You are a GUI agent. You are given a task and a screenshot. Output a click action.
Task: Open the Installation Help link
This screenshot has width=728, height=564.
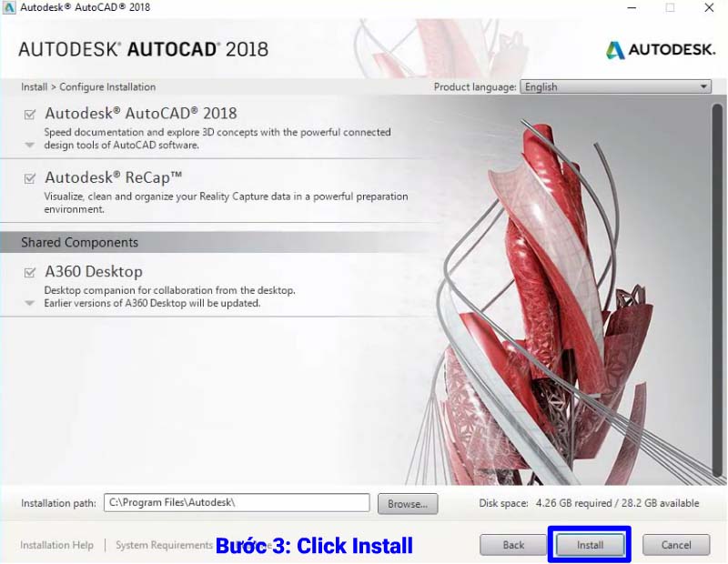[56, 545]
